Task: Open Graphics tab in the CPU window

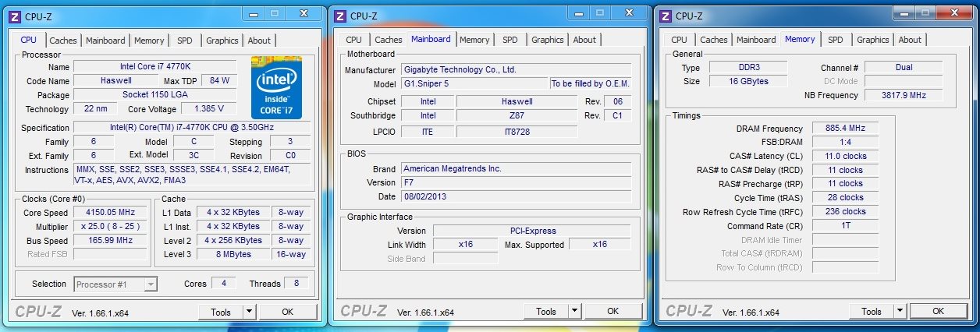Action: (222, 41)
